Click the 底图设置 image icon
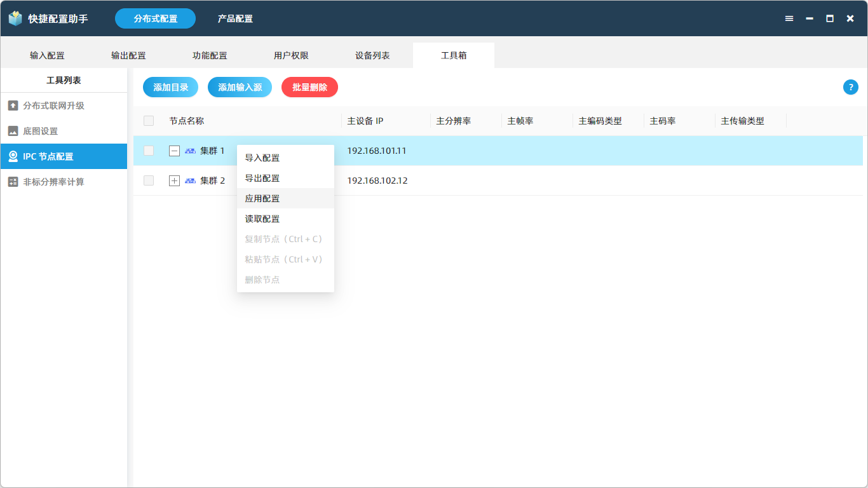The image size is (868, 488). (13, 131)
